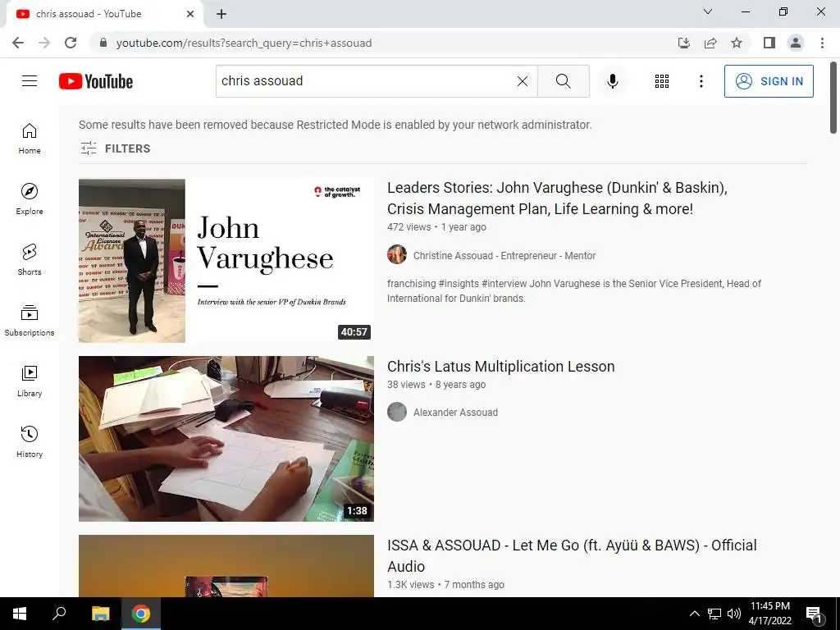This screenshot has height=630, width=840.
Task: Open tab search dropdown arrow
Action: tap(708, 11)
